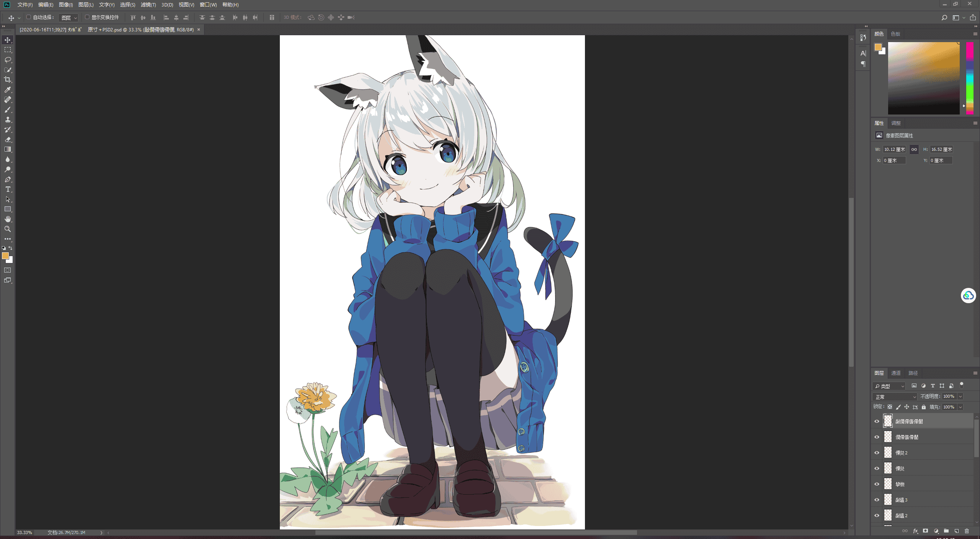980x539 pixels.
Task: Enable the 自动选择 checkbox
Action: pyautogui.click(x=28, y=17)
